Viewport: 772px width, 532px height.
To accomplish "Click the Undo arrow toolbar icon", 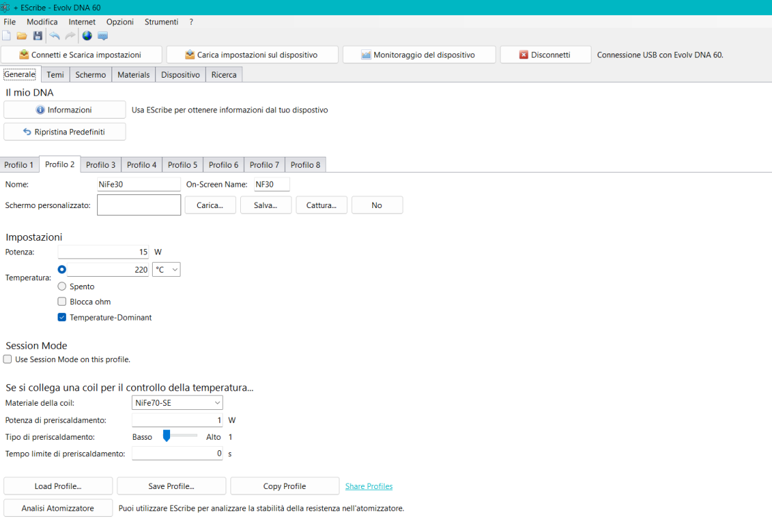I will pos(54,36).
